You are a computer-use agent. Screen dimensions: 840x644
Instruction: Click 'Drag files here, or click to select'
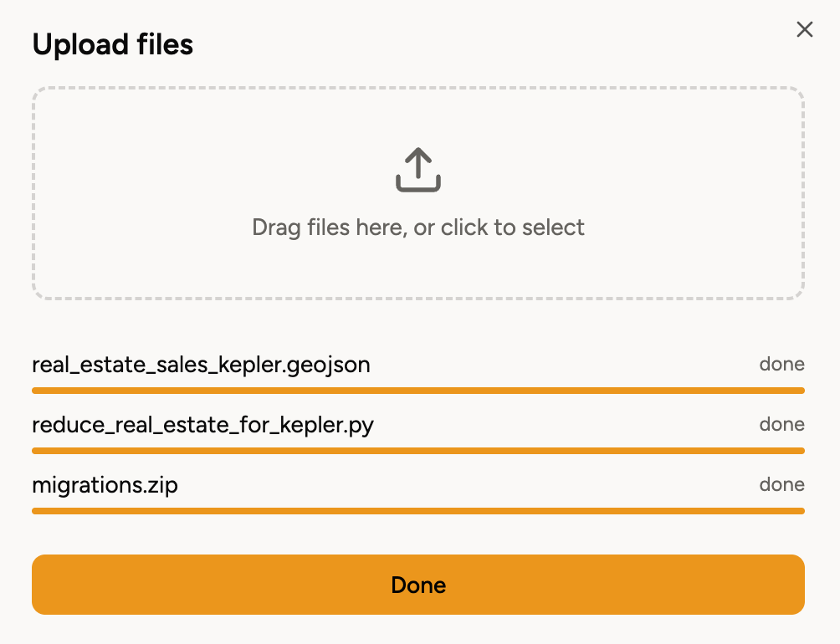click(x=418, y=227)
